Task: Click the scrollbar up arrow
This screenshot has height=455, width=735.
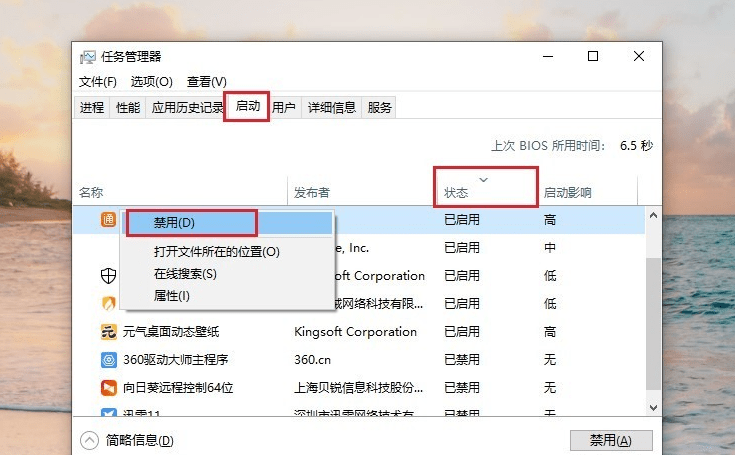Action: 653,216
